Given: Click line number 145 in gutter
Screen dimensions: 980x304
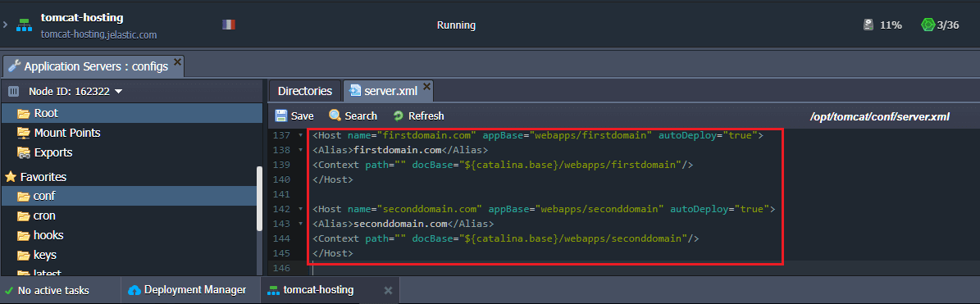Looking at the screenshot, I should click(282, 253).
